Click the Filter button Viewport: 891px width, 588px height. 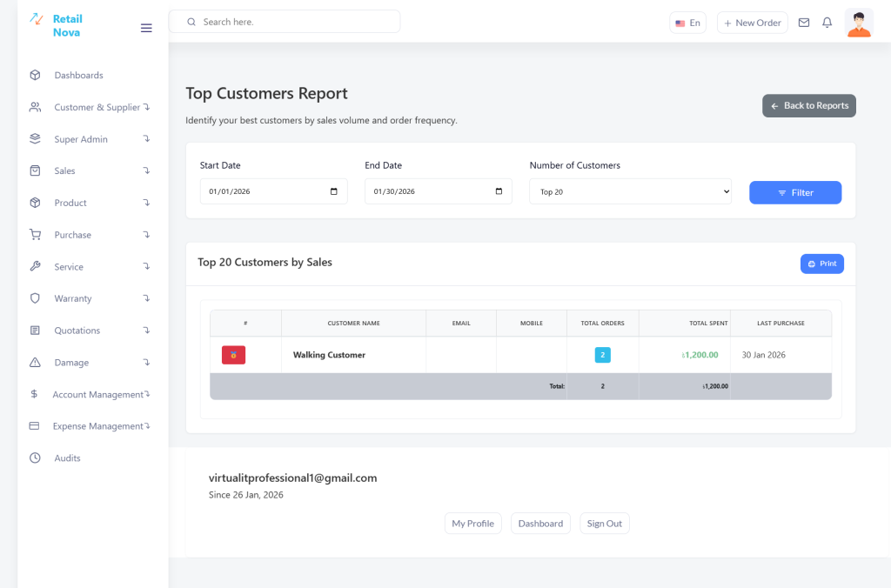click(x=794, y=192)
